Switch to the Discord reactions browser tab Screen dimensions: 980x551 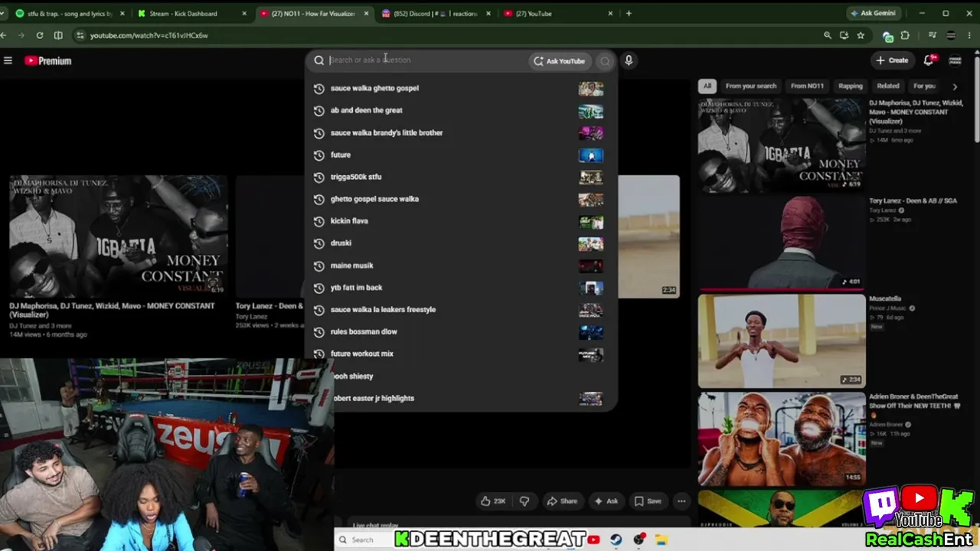(437, 13)
